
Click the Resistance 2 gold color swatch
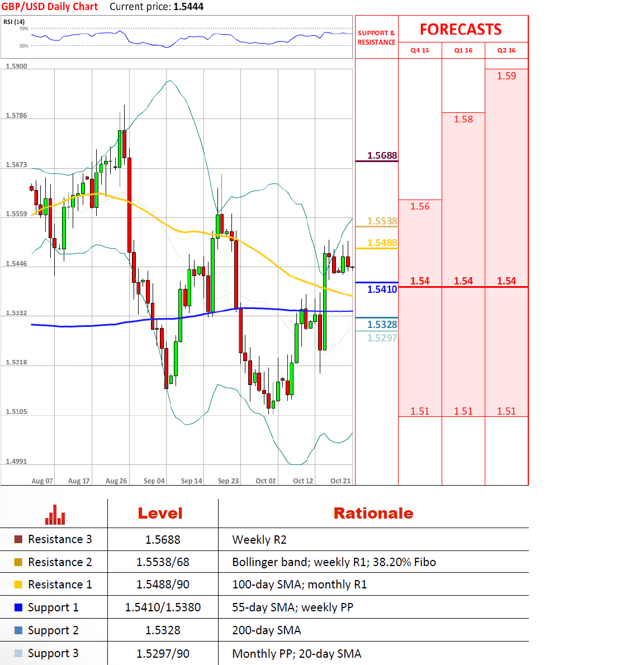click(18, 562)
